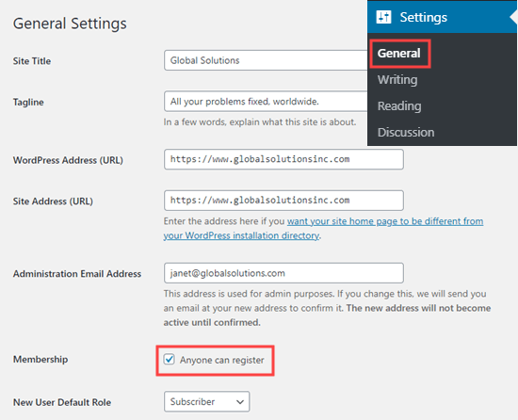
Task: Click the Membership label
Action: (x=40, y=359)
